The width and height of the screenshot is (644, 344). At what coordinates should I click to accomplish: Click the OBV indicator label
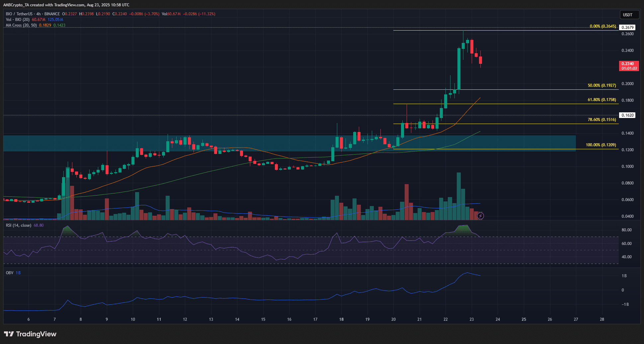10,273
